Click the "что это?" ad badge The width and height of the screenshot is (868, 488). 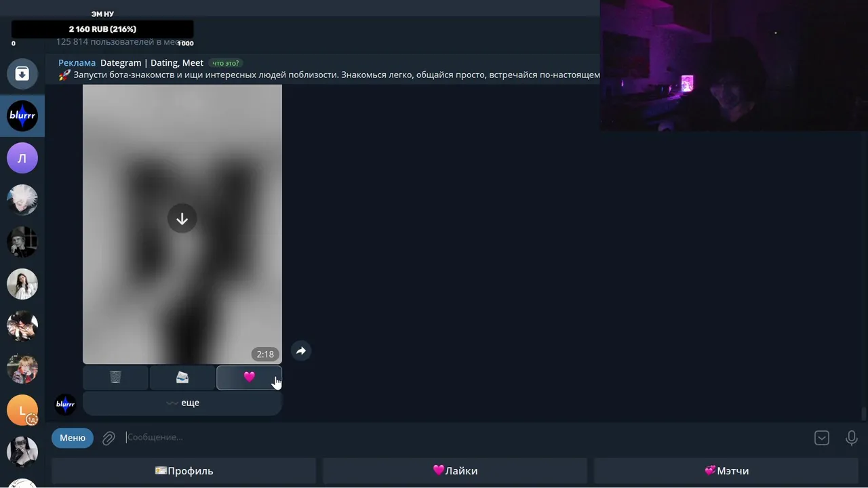click(226, 63)
